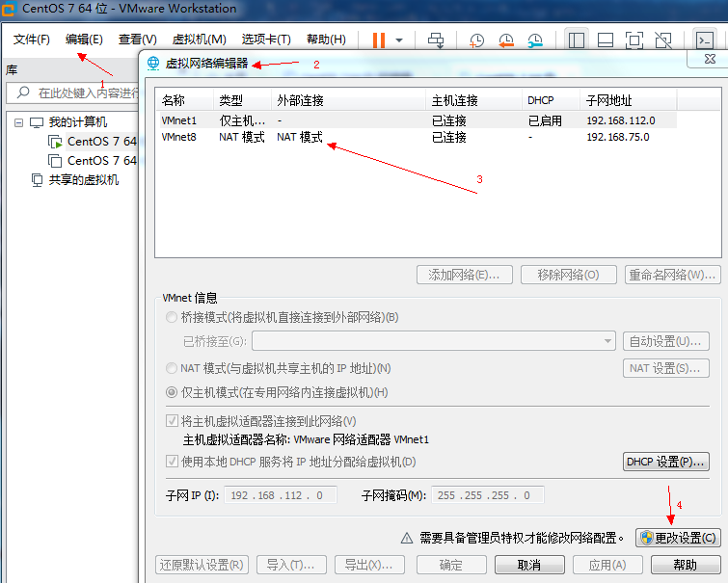Click the DHCP 设置(P)... button
The image size is (728, 583).
666,462
